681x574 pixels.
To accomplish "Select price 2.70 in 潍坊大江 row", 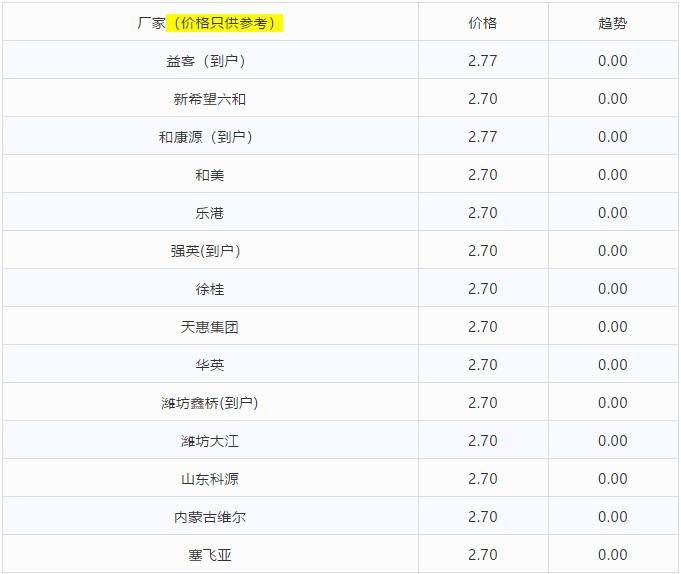I will pyautogui.click(x=483, y=441).
